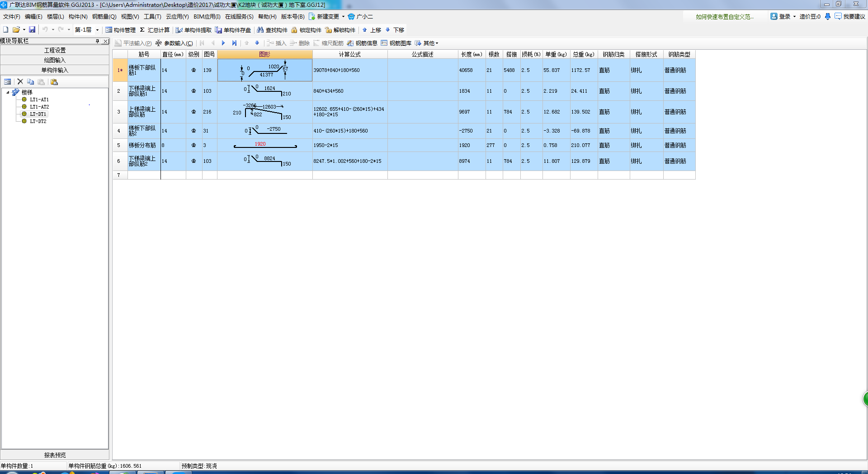Click blue move-row-down arrow in grid toolbar
Image resolution: width=868 pixels, height=474 pixels.
click(257, 43)
